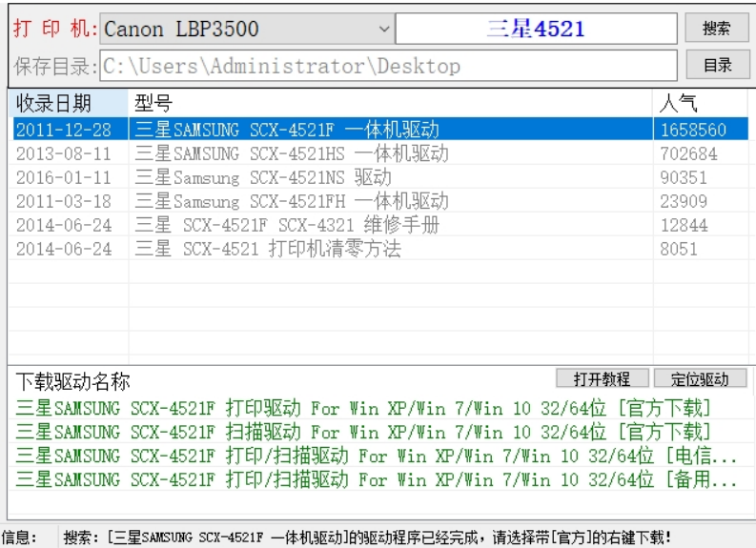The width and height of the screenshot is (756, 548).
Task: Click the 定位驱动 button
Action: point(700,378)
